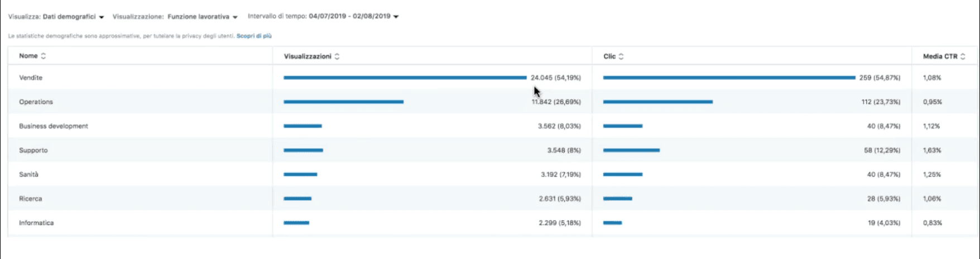Click Sanità views value 3.192 (7,19%)
Image resolution: width=980 pixels, height=259 pixels.
561,174
